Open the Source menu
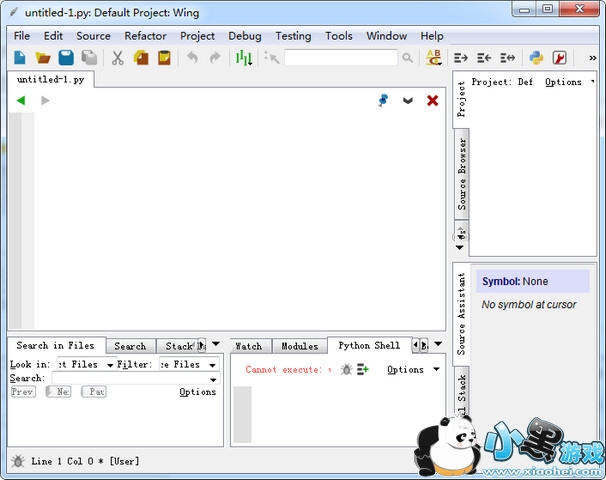Screen dimensions: 606x480 93,36
